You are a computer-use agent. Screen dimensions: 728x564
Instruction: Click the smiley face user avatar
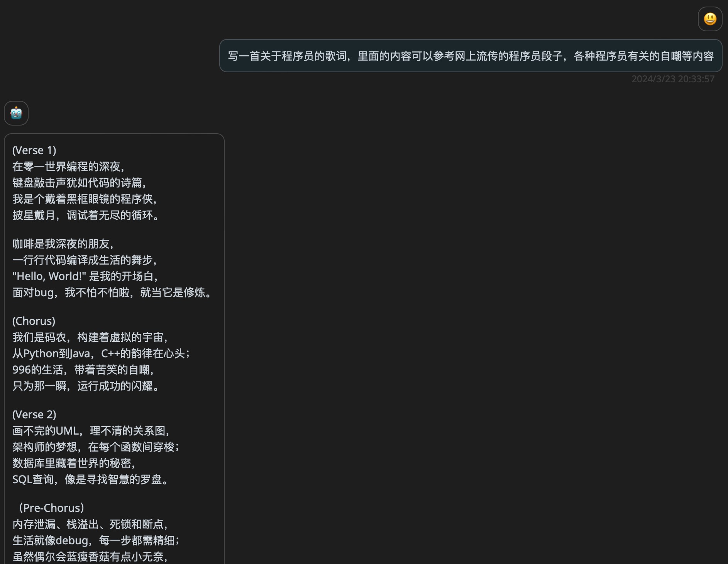pyautogui.click(x=710, y=19)
